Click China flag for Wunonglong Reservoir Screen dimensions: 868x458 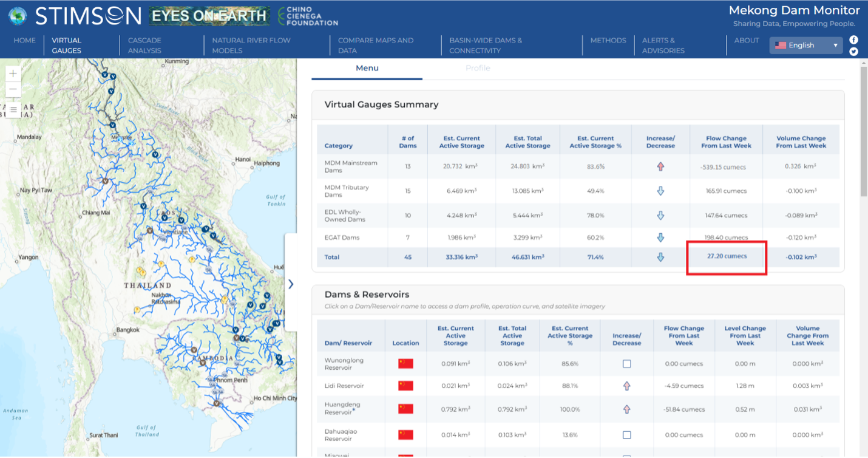pyautogui.click(x=405, y=363)
